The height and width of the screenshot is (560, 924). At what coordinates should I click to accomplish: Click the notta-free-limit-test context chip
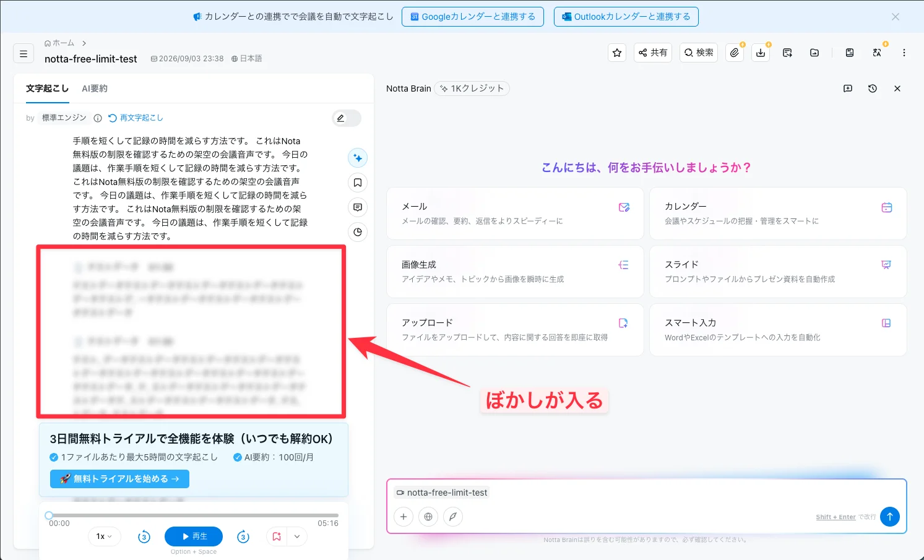pyautogui.click(x=442, y=493)
